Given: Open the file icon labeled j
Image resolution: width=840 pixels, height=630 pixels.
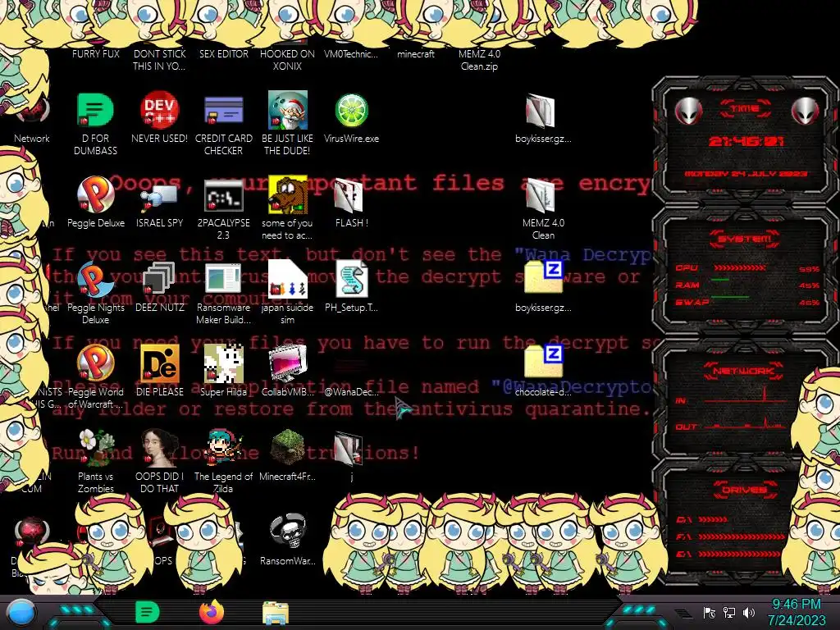Looking at the screenshot, I should click(349, 450).
